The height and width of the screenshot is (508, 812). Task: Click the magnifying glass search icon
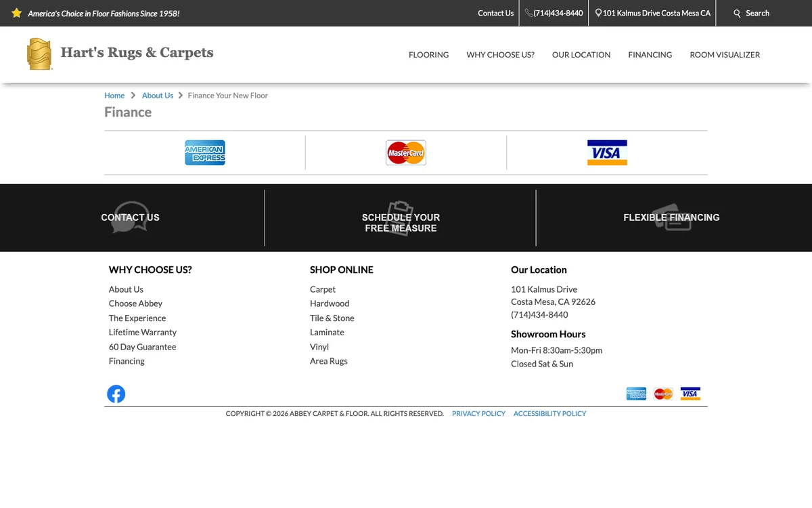(x=738, y=14)
